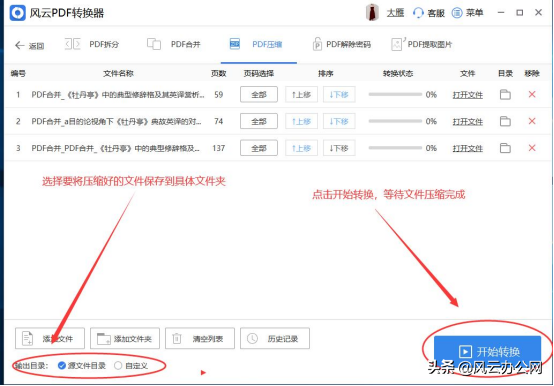The width and height of the screenshot is (554, 386).
Task: Open the folder icon for file 1
Action: point(505,95)
